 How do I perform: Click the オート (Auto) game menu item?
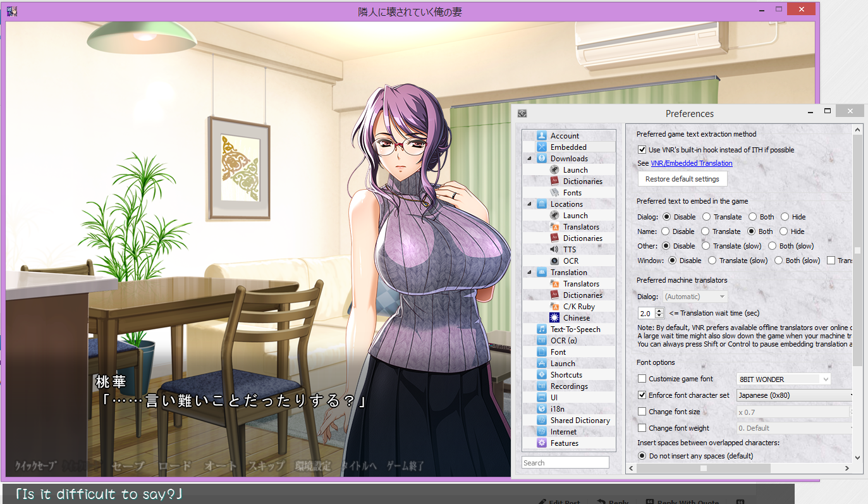[221, 466]
